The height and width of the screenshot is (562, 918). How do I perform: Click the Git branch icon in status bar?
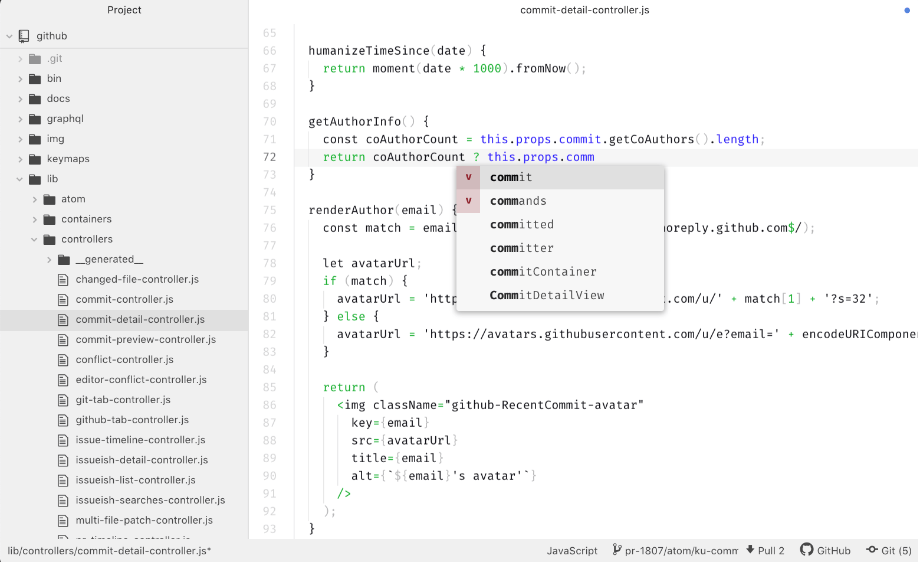pyautogui.click(x=616, y=550)
